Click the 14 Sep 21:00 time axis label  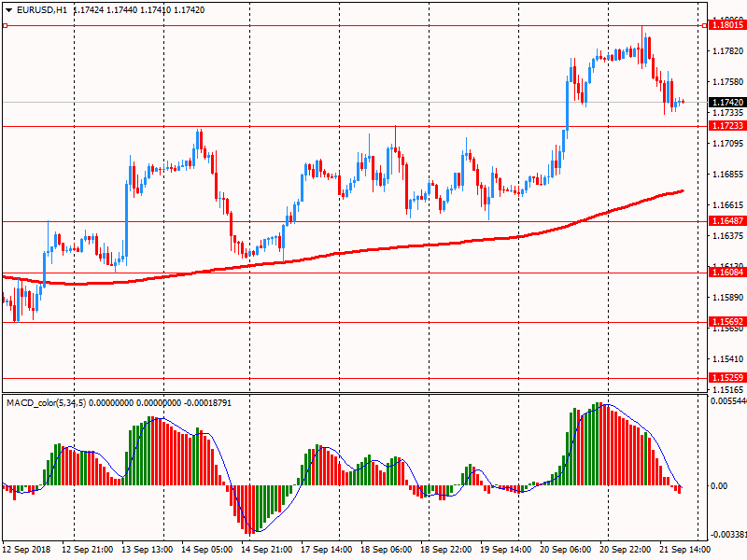266,550
